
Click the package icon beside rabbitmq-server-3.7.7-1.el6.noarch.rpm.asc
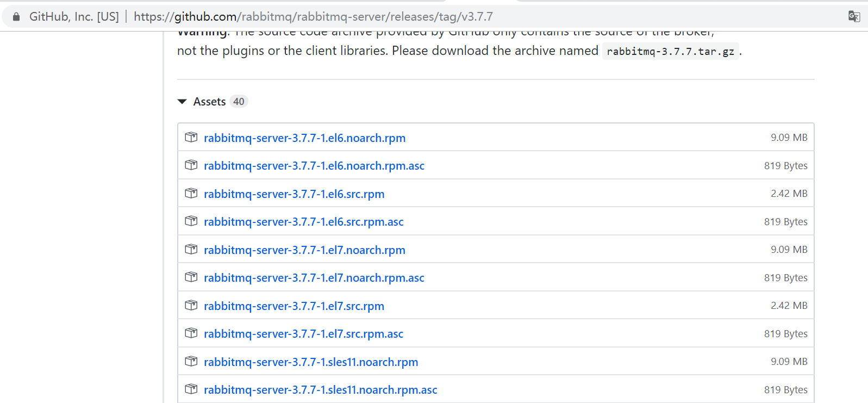click(191, 165)
